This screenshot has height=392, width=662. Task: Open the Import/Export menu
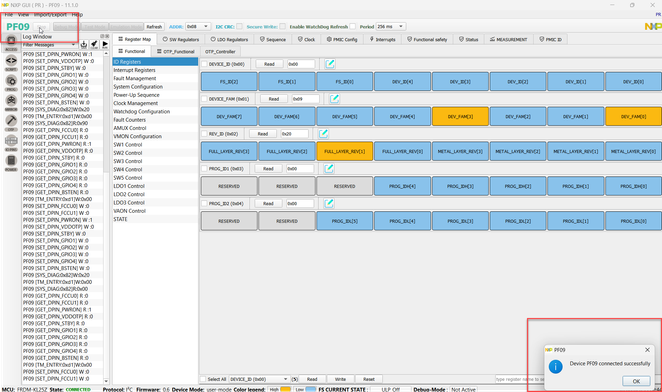(50, 14)
